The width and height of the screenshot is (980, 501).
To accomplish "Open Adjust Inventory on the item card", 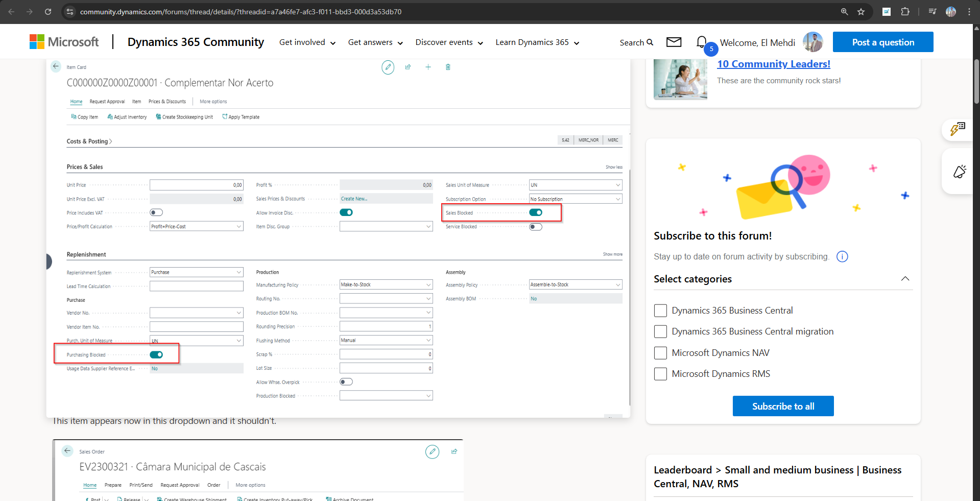I will [127, 116].
